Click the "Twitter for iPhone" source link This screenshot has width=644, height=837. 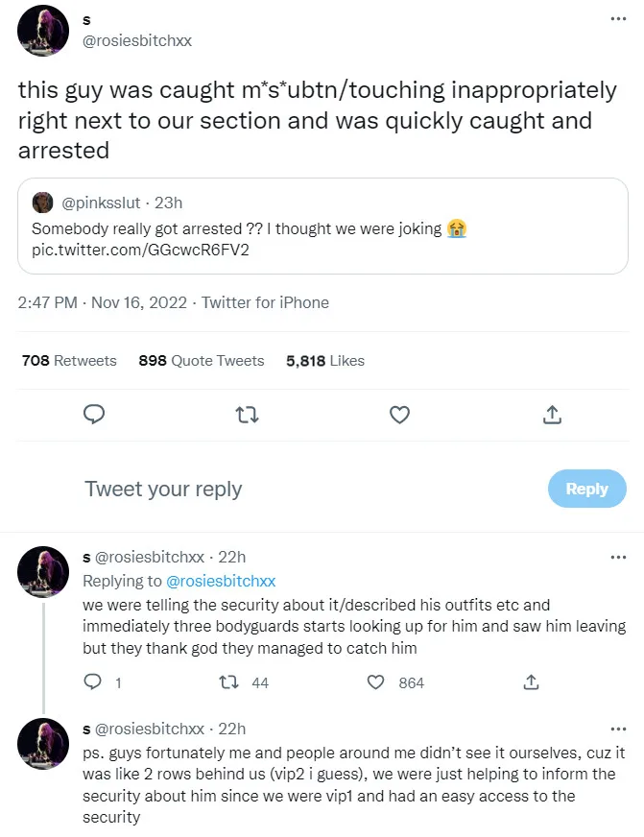tap(265, 302)
